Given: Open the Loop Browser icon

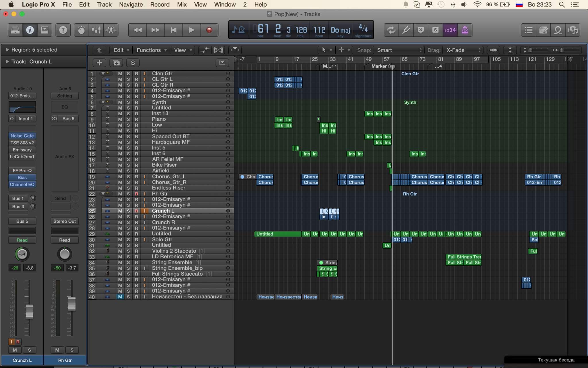Looking at the screenshot, I should point(558,30).
